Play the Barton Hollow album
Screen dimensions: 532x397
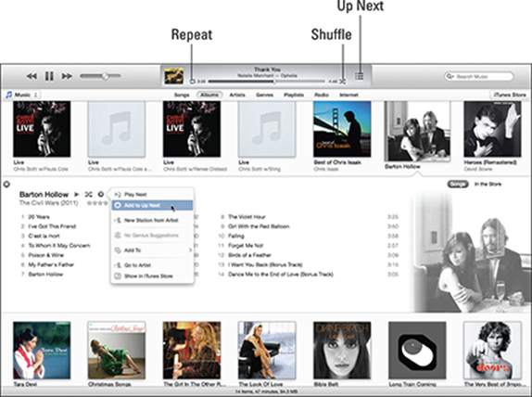[x=77, y=195]
